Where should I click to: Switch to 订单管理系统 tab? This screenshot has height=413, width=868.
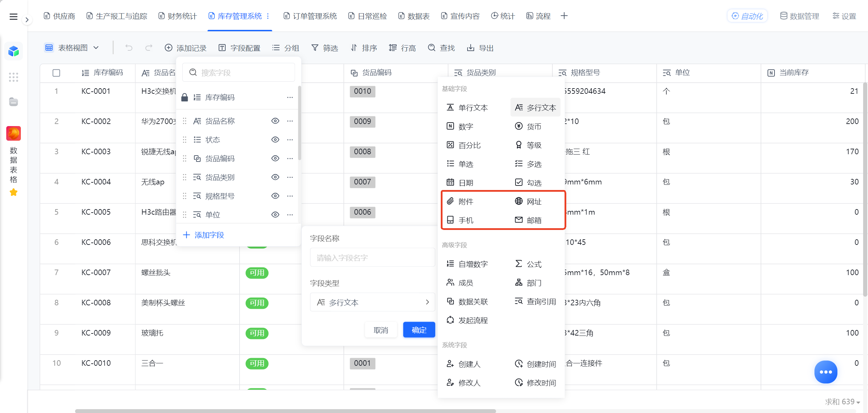tap(310, 16)
